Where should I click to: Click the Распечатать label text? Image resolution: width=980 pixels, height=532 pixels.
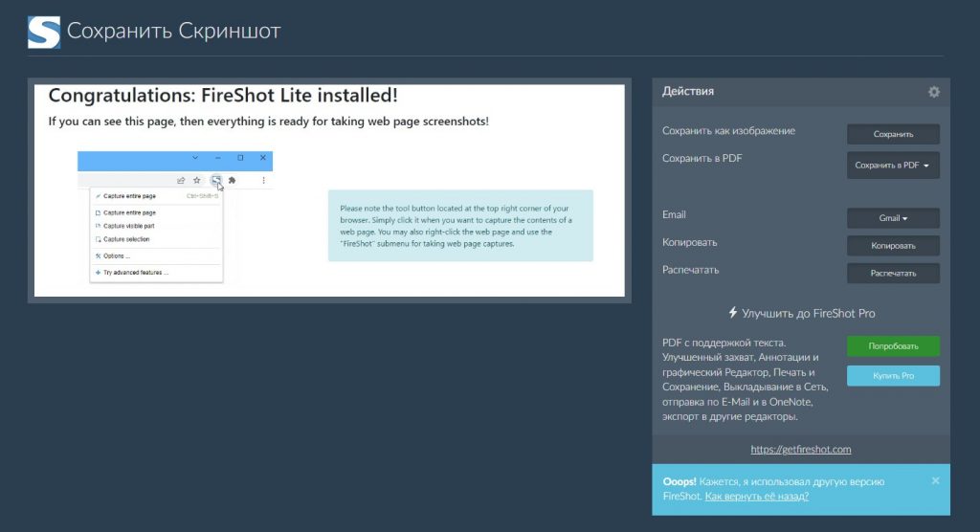690,270
